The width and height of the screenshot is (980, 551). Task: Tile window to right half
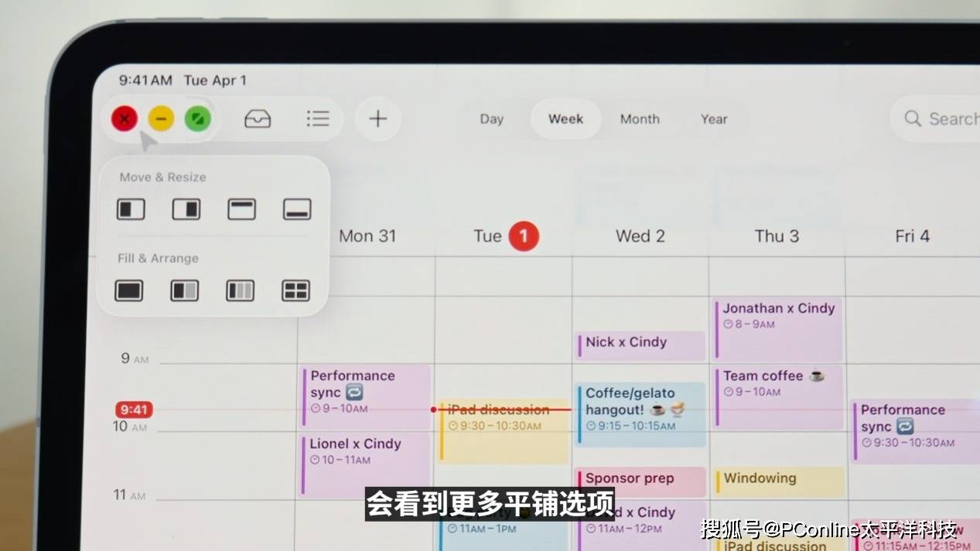click(x=186, y=209)
